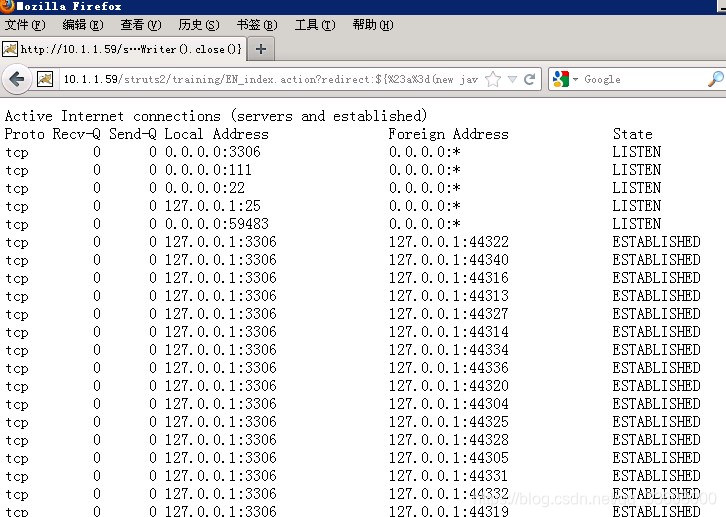Click 'tcp' proto in the 127.0.0.1:25 row
The height and width of the screenshot is (517, 726).
click(17, 206)
